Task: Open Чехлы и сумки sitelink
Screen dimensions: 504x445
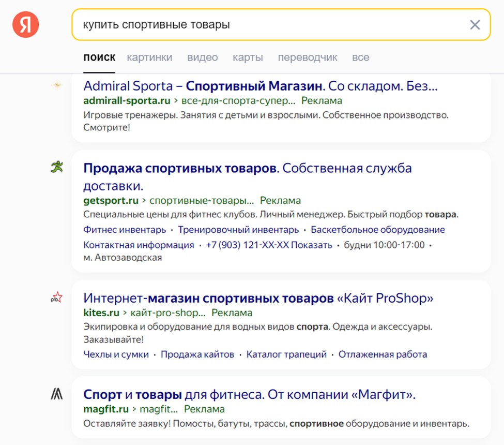Action: (x=116, y=354)
